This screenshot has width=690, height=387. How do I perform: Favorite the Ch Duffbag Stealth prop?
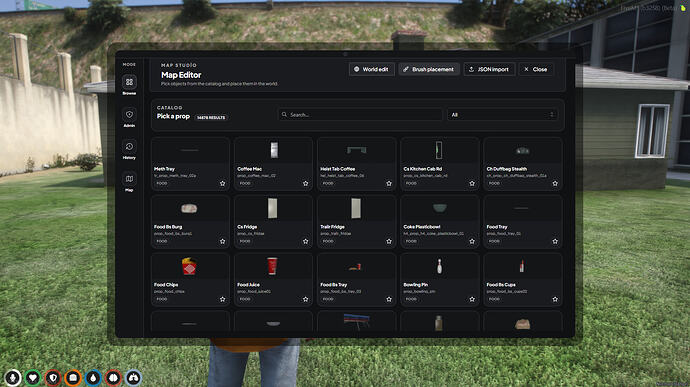(555, 183)
